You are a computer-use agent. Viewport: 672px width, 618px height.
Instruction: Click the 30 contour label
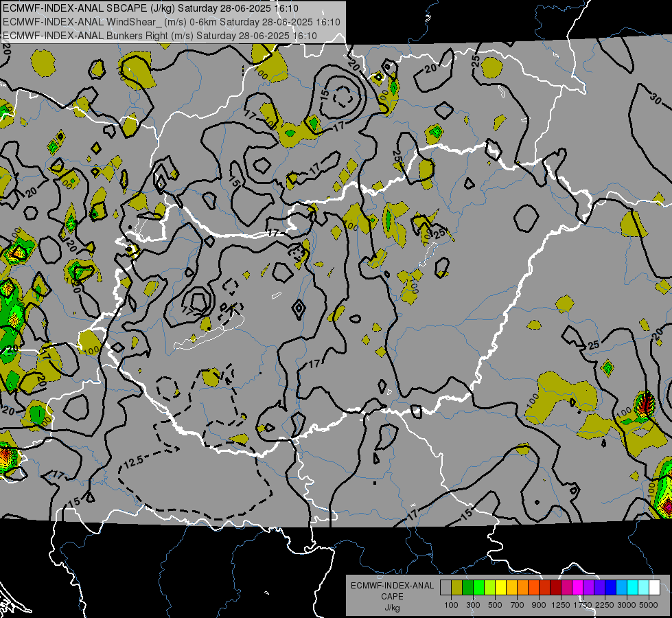point(656,99)
